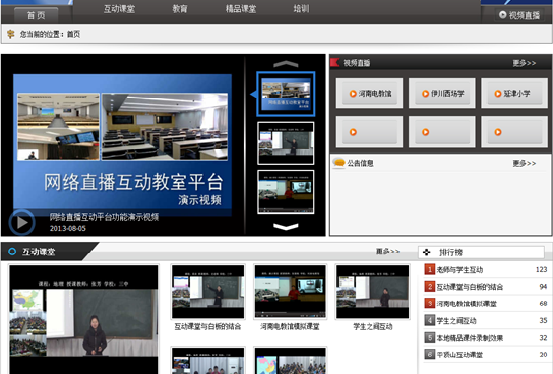Screen dimensions: 553x374
Task: Click the 互动课堂与白板的结合 caption under thumbnail
Action: 208,327
